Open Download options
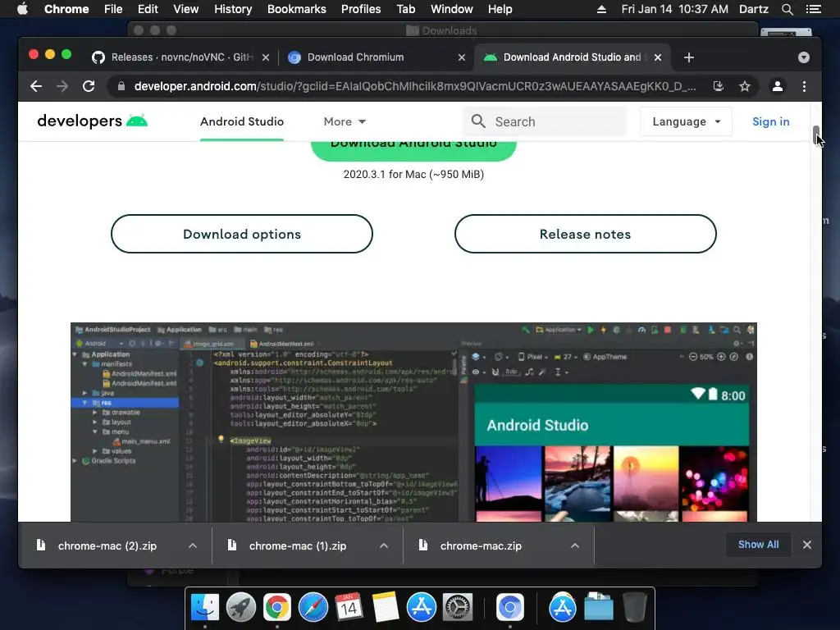Viewport: 840px width, 630px height. click(242, 234)
